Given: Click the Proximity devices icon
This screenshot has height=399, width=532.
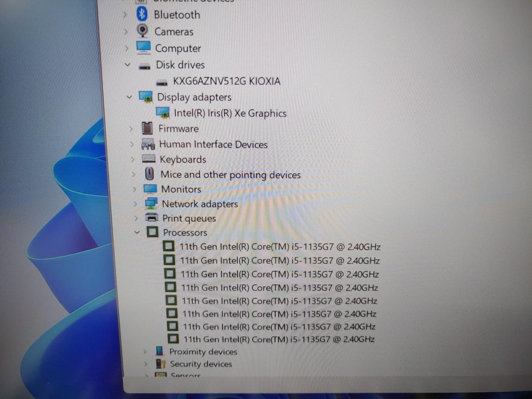Looking at the screenshot, I should coord(159,351).
